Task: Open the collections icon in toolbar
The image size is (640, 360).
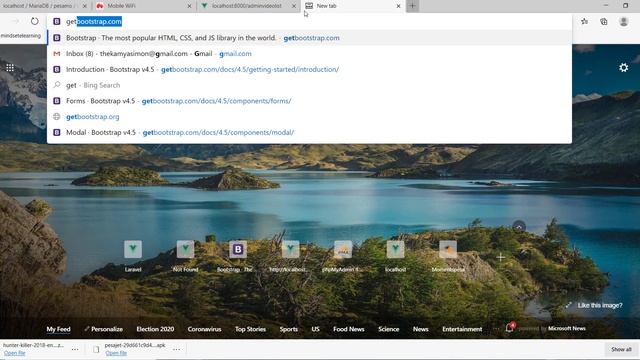Action: point(604,21)
